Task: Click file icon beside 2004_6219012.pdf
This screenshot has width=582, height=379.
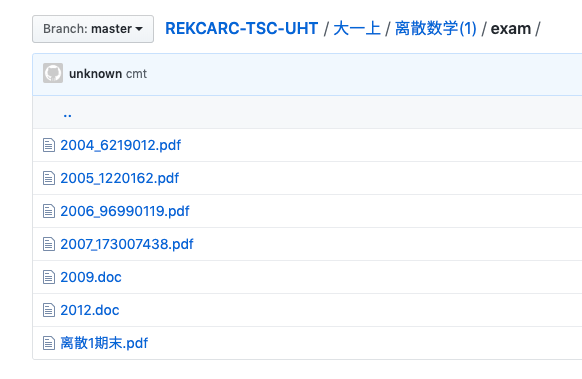Action: 49,145
